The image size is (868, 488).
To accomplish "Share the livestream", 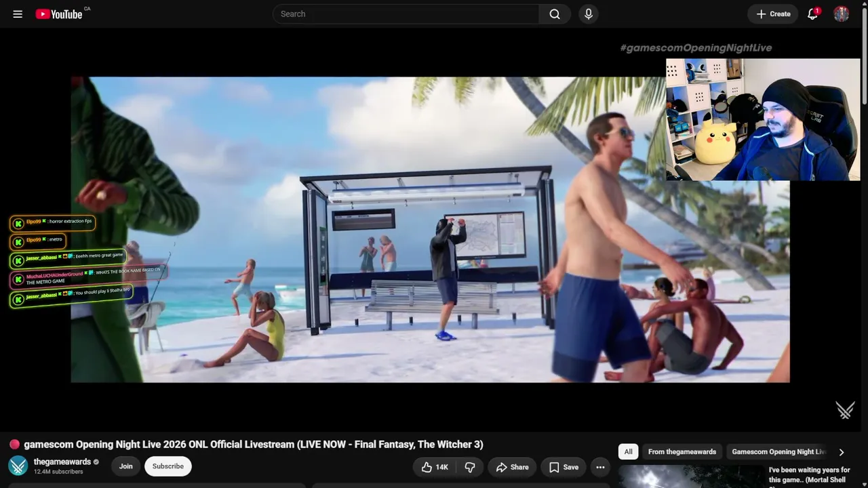I will click(512, 467).
